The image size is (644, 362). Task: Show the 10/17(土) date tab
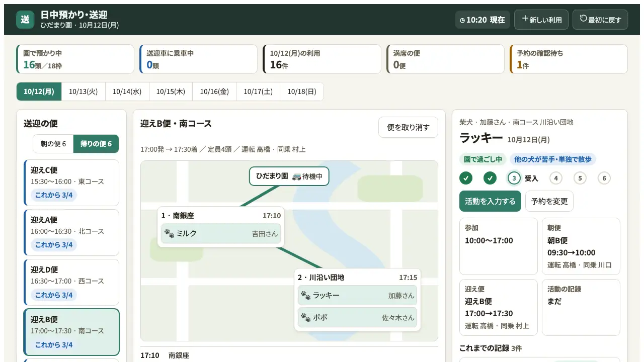[x=259, y=92]
